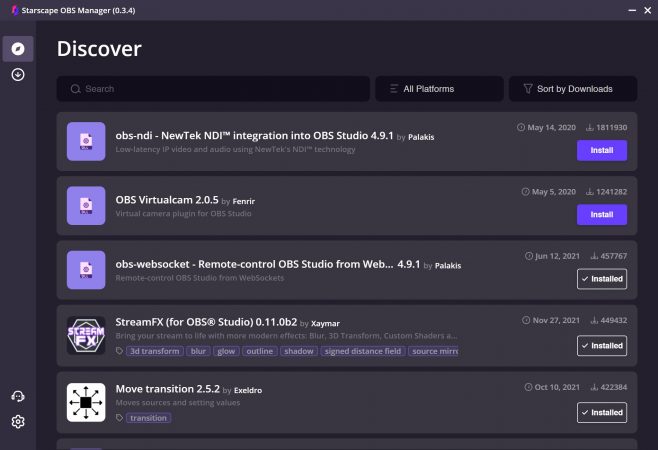
Task: Open the Installed downloads icon in sidebar
Action: (x=18, y=75)
